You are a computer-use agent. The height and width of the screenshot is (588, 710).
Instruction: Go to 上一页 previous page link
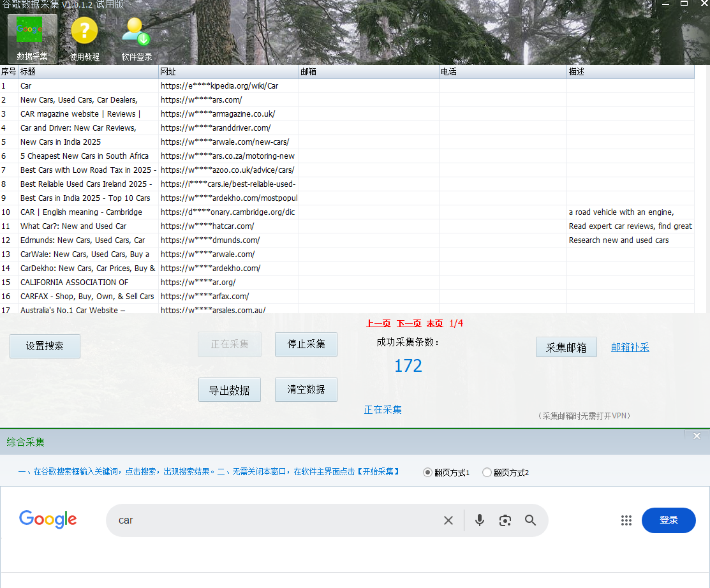tap(378, 323)
